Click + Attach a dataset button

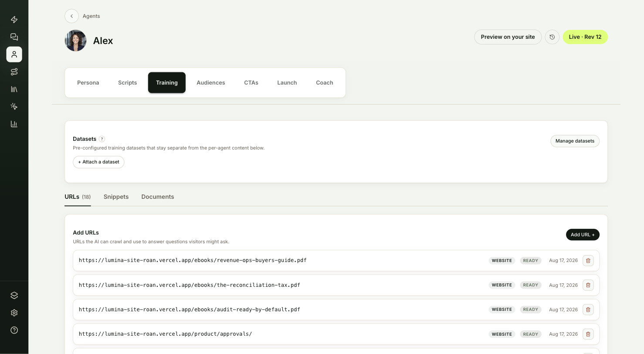(98, 162)
